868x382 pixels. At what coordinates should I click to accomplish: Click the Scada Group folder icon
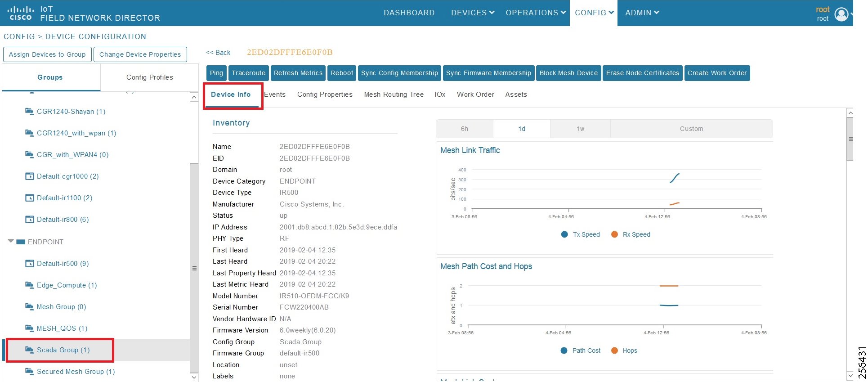30,350
